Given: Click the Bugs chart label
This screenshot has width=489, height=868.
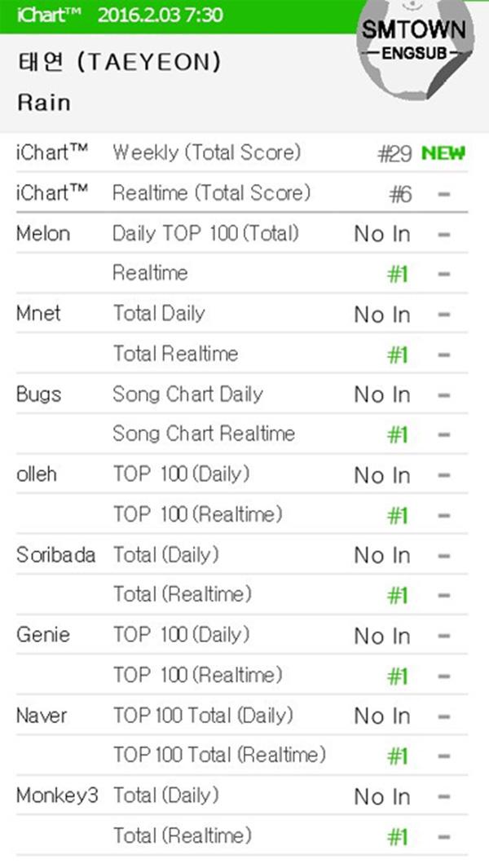Looking at the screenshot, I should pos(38,394).
